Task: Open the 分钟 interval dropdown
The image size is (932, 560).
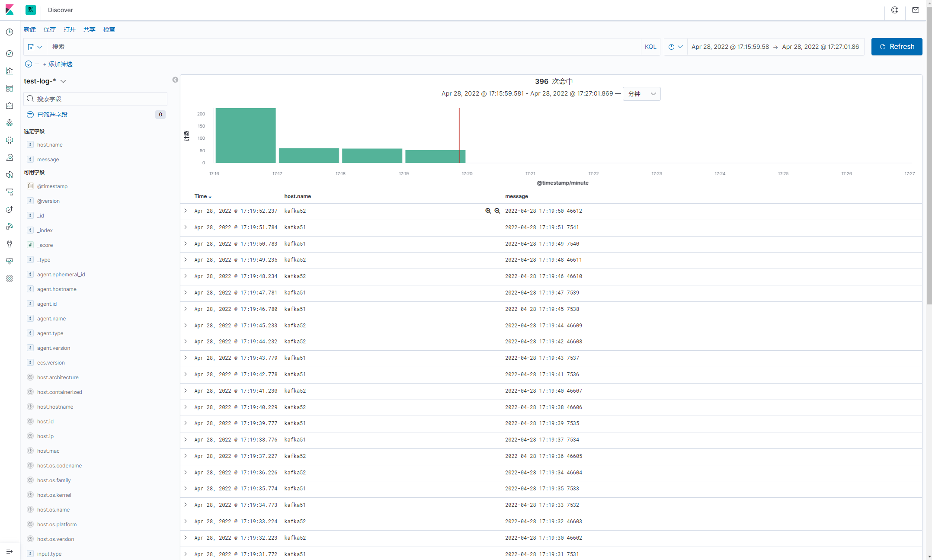Action: click(641, 94)
